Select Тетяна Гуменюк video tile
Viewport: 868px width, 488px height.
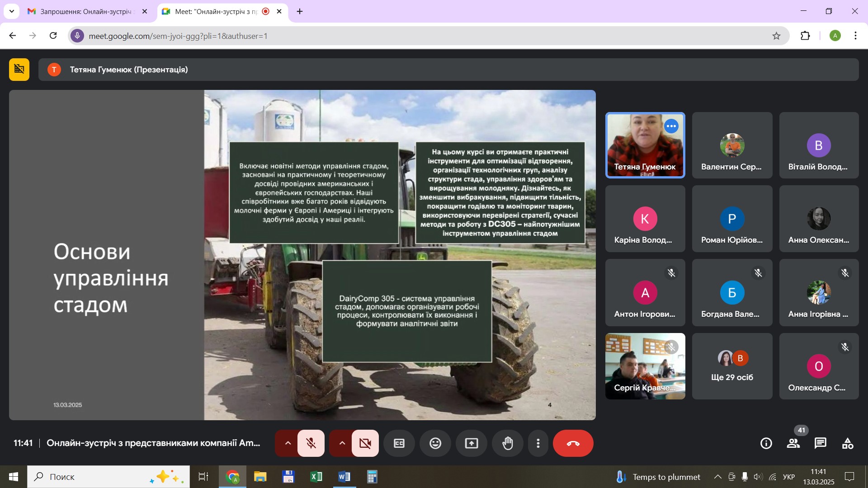point(645,145)
